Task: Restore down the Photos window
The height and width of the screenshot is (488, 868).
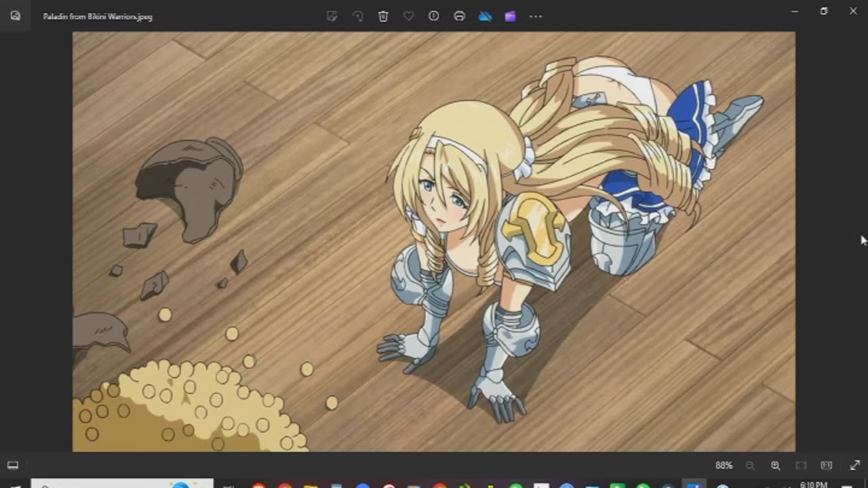Action: [x=824, y=11]
